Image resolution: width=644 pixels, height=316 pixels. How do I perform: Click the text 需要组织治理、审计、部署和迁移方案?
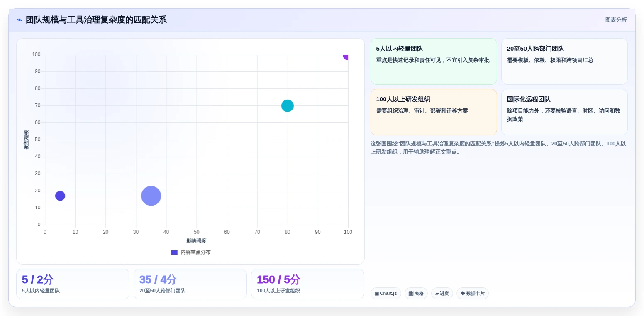[422, 111]
